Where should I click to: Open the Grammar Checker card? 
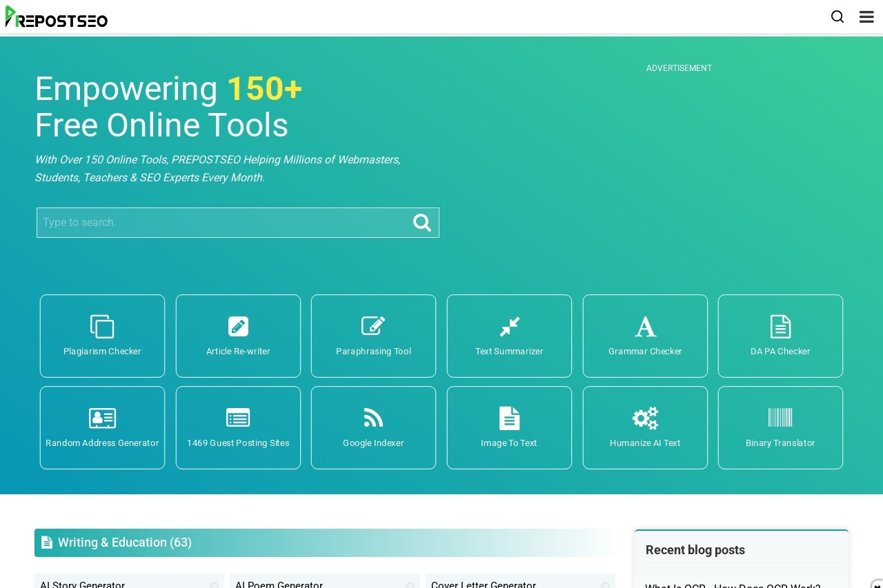click(645, 336)
